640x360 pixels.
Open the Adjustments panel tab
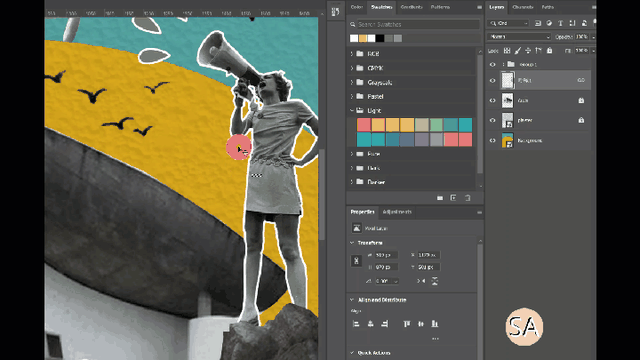[397, 212]
